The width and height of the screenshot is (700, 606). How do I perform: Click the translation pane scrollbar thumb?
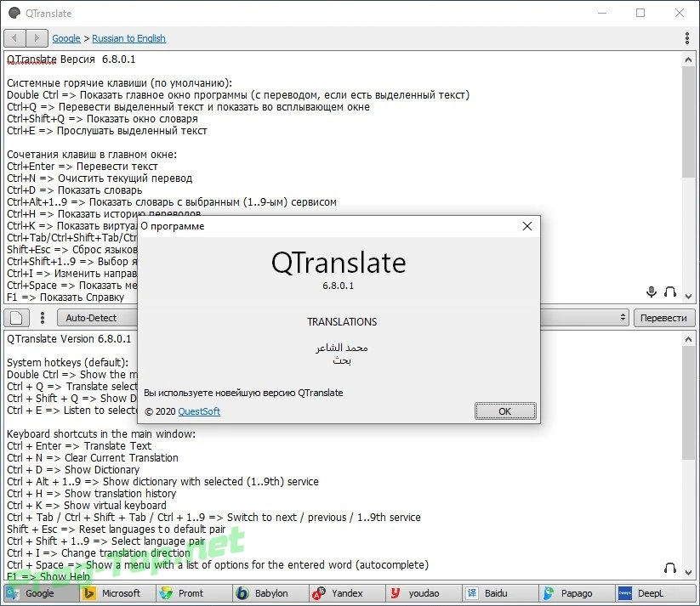tap(688, 404)
